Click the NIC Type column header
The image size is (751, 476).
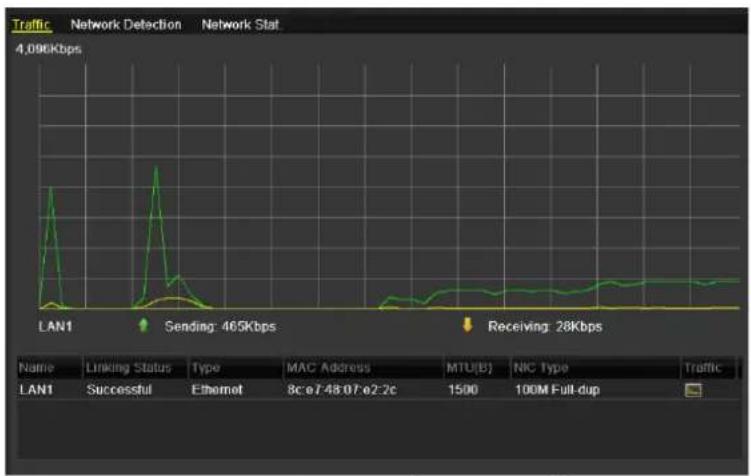(595, 368)
